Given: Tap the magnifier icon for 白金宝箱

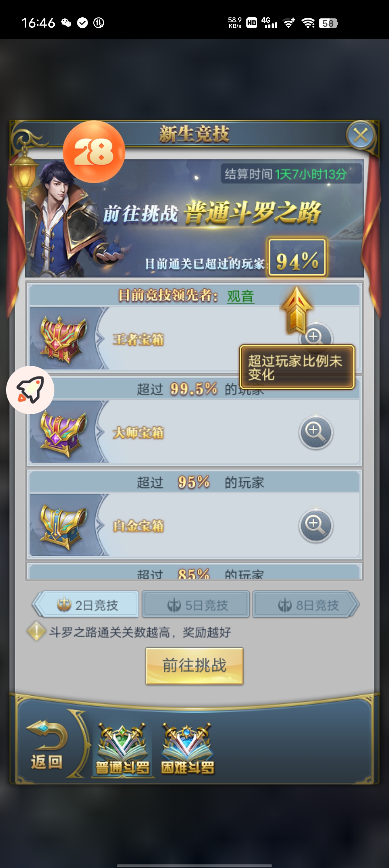Looking at the screenshot, I should [316, 526].
